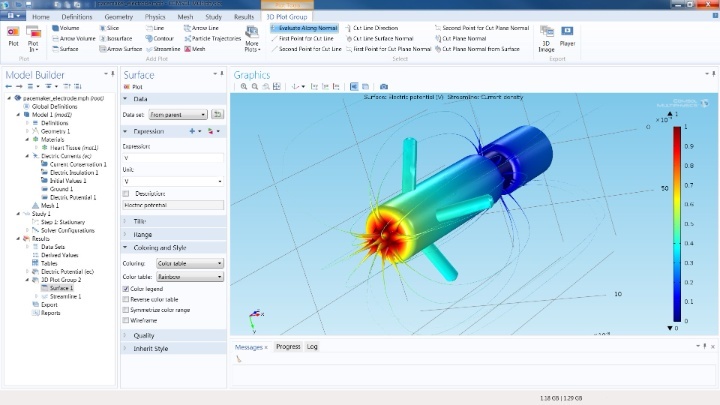Viewport: 720px width, 405px height.
Task: Open More Plots menu
Action: coord(252,39)
